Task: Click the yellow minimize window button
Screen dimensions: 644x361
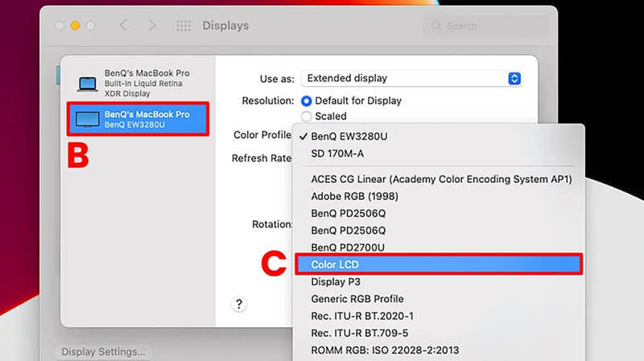Action: (75, 26)
